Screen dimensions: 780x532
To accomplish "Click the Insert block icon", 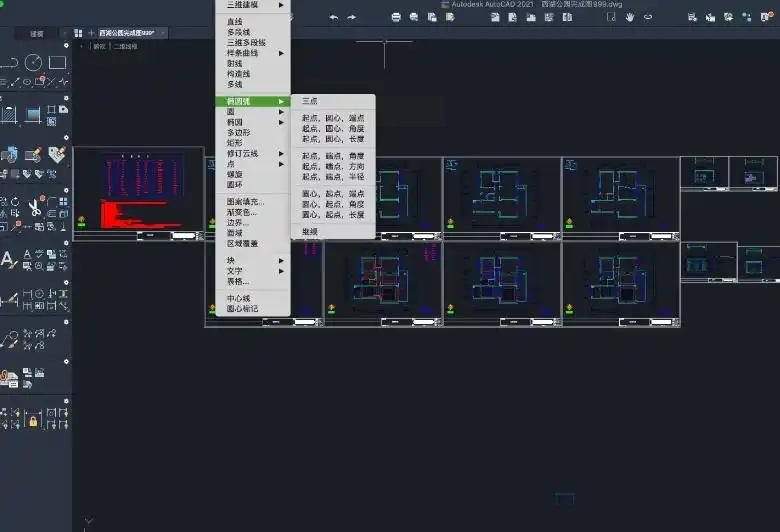I will click(x=9, y=155).
